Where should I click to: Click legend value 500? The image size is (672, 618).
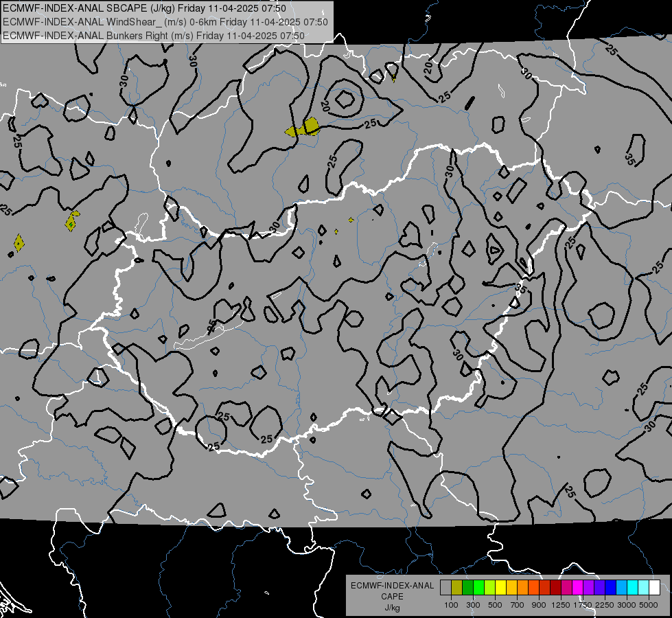495,605
